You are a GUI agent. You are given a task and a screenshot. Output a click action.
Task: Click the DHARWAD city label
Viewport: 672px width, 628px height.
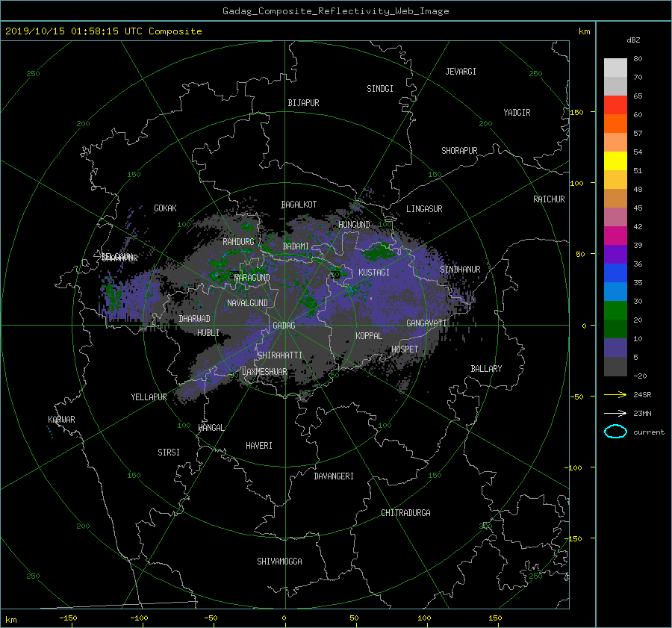click(195, 319)
